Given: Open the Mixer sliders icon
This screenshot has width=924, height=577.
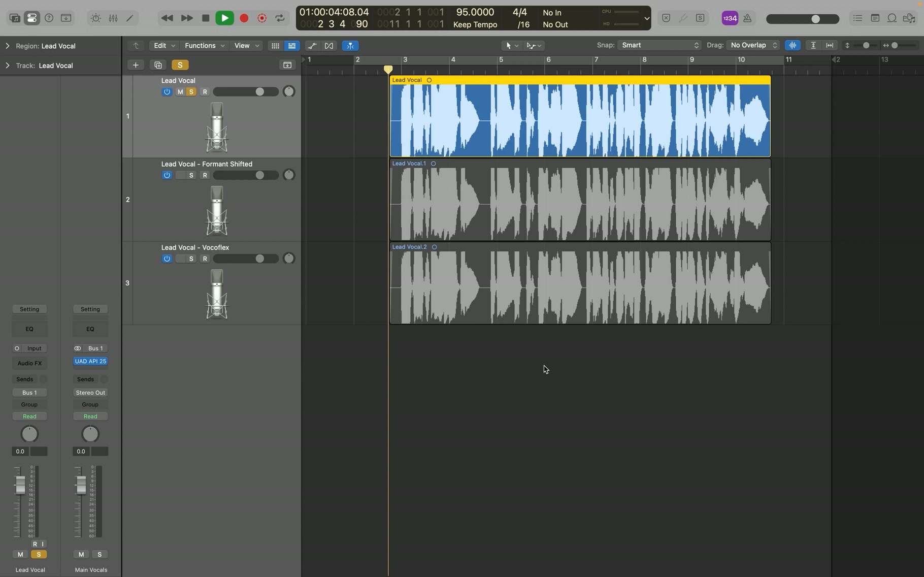Looking at the screenshot, I should click(113, 18).
